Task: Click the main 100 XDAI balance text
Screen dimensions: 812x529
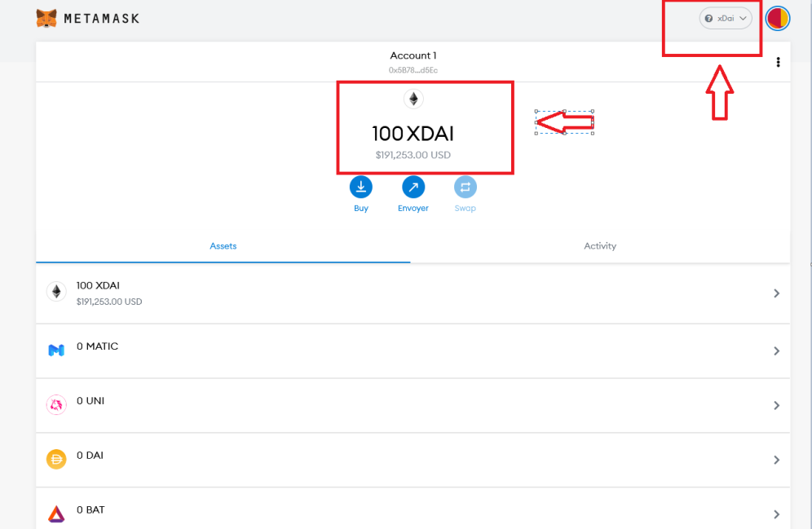Action: pyautogui.click(x=413, y=134)
